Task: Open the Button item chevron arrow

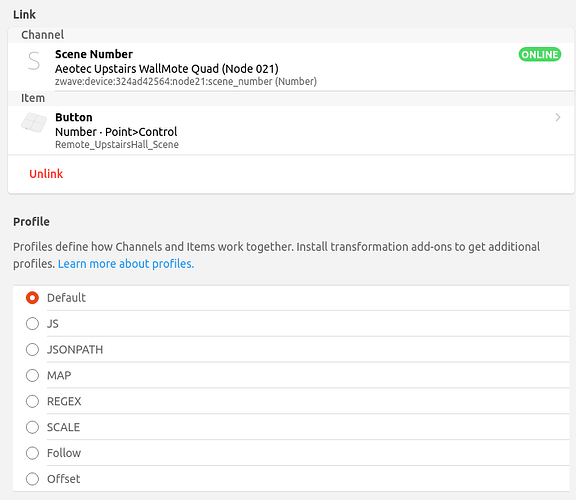Action: [558, 117]
